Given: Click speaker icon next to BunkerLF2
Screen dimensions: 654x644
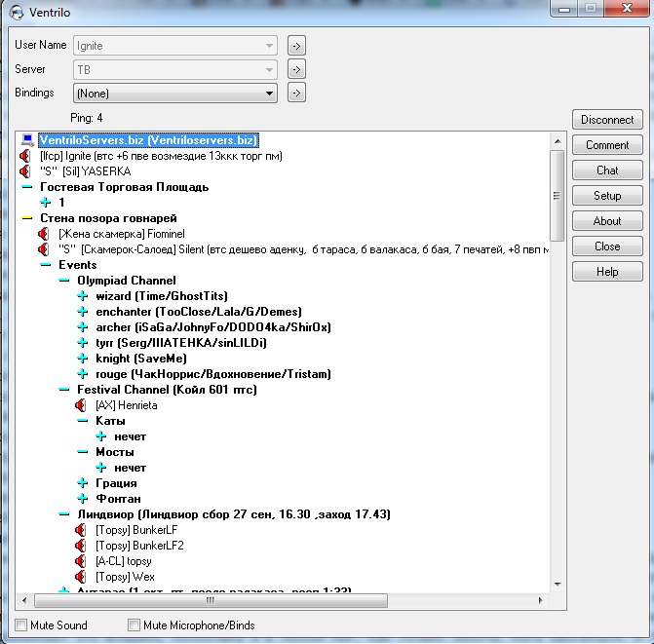Looking at the screenshot, I should [81, 546].
